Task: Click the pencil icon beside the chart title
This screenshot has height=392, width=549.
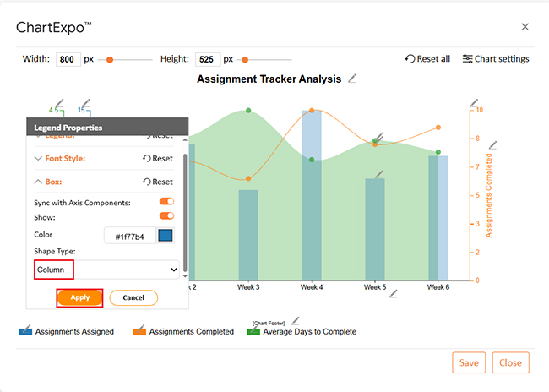Action: tap(352, 79)
